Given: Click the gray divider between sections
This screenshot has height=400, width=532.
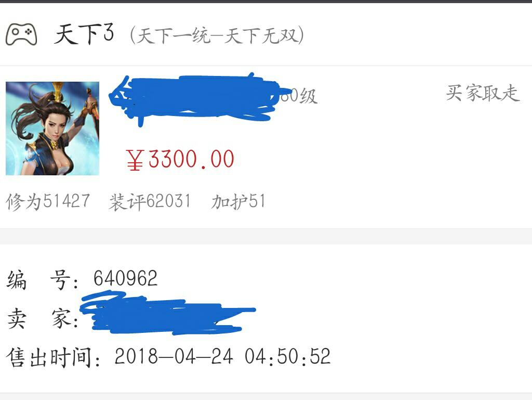Looking at the screenshot, I should pyautogui.click(x=266, y=236).
